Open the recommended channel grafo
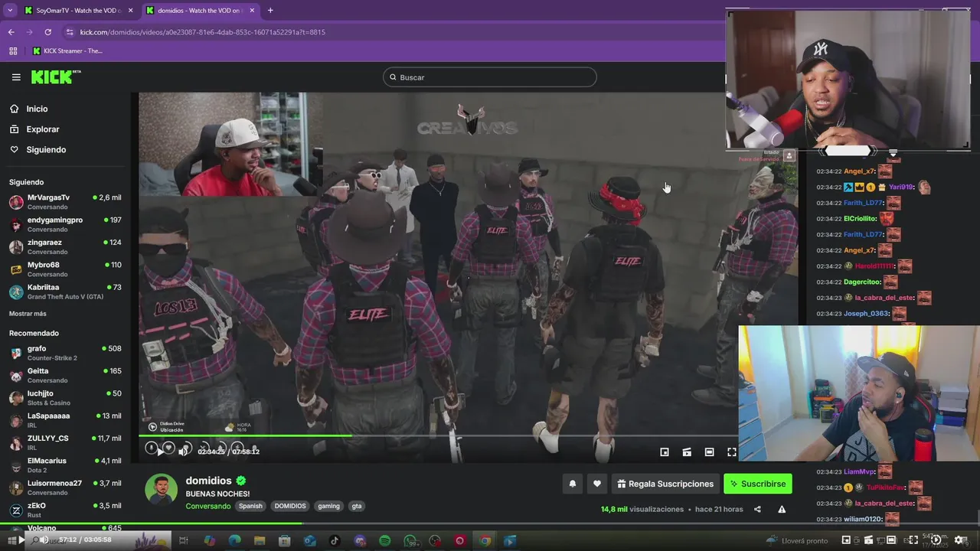This screenshot has height=551, width=980. pos(65,353)
